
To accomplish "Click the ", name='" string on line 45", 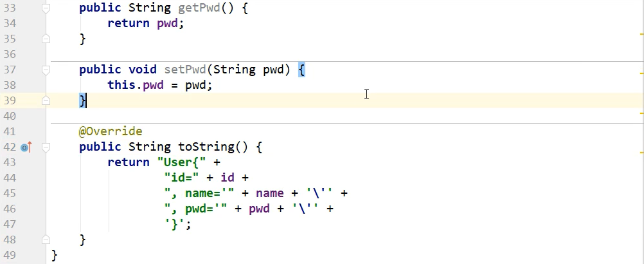I will (199, 193).
